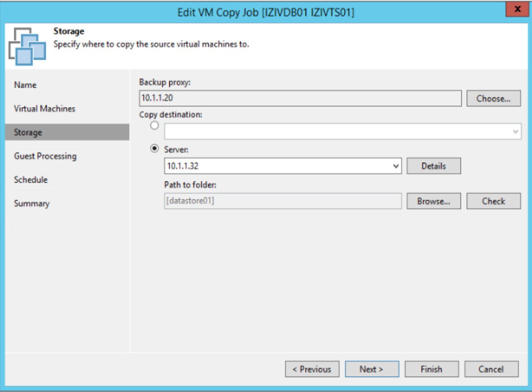Select the Server radio button

pos(155,148)
